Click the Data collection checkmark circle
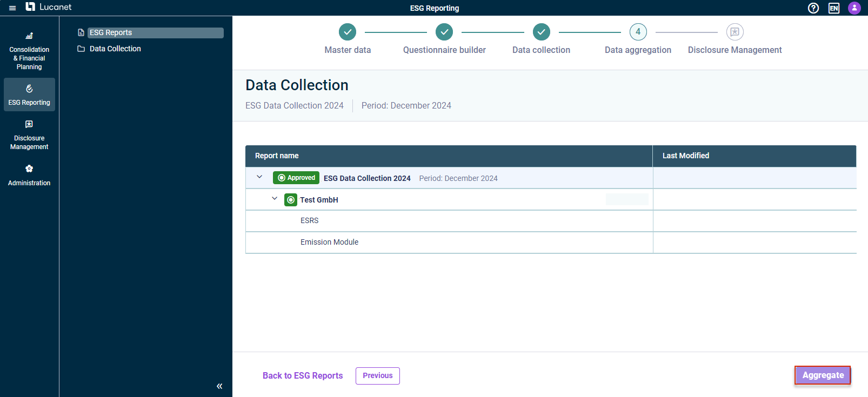Screen dimensions: 868x397 coord(541,32)
